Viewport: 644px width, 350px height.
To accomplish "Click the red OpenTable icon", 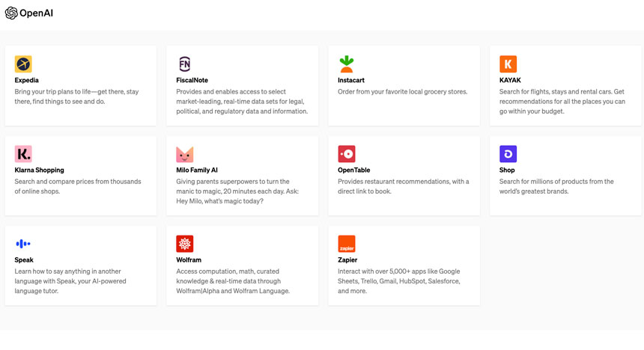I will pyautogui.click(x=347, y=154).
